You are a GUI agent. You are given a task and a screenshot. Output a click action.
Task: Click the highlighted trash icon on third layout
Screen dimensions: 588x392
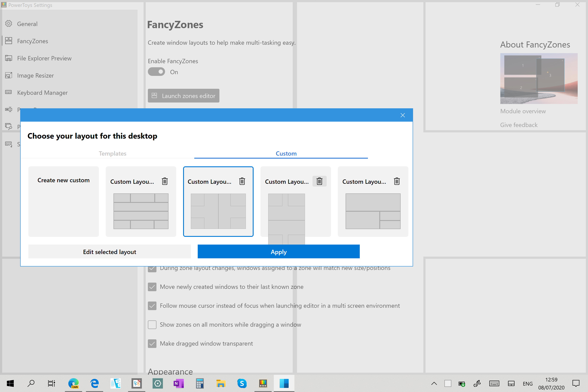[x=319, y=181]
